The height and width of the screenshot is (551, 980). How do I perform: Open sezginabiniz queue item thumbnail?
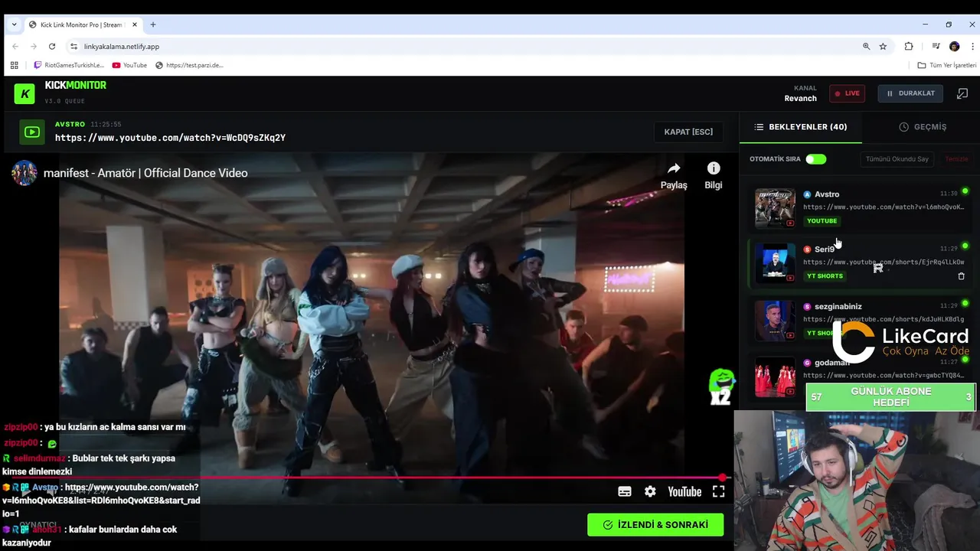point(775,320)
